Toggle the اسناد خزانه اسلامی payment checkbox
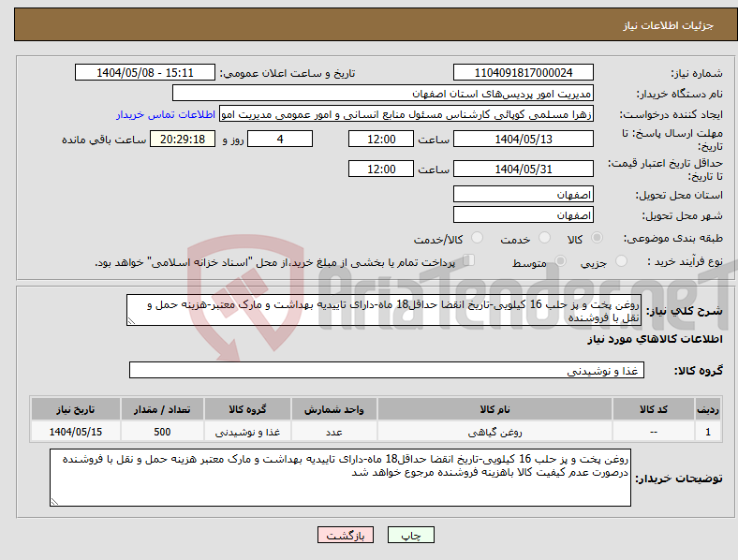This screenshot has width=738, height=560. point(469,259)
